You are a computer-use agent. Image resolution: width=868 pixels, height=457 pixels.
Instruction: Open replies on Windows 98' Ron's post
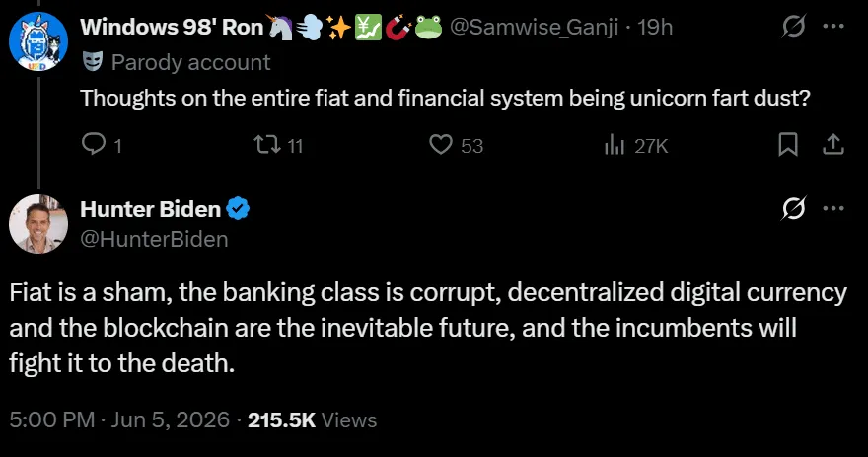tap(102, 145)
